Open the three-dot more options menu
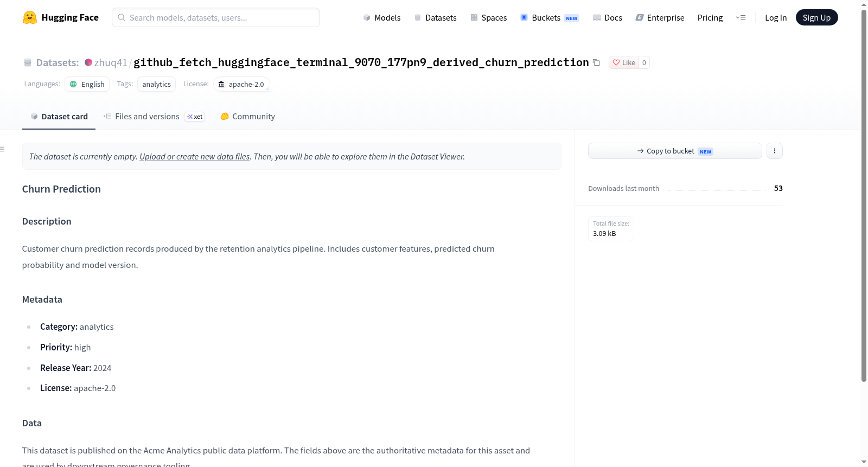 pos(775,151)
